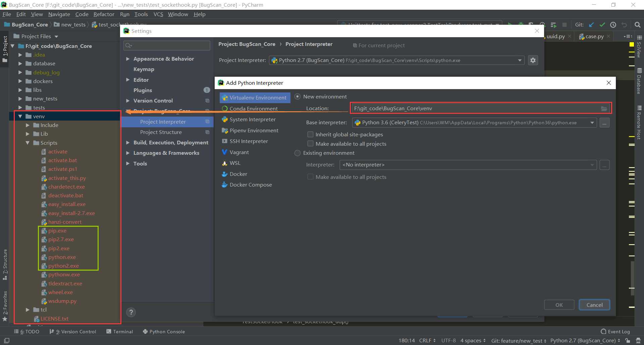Image resolution: width=644 pixels, height=345 pixels.
Task: Click the Git branch feature/new_test status
Action: [519, 341]
